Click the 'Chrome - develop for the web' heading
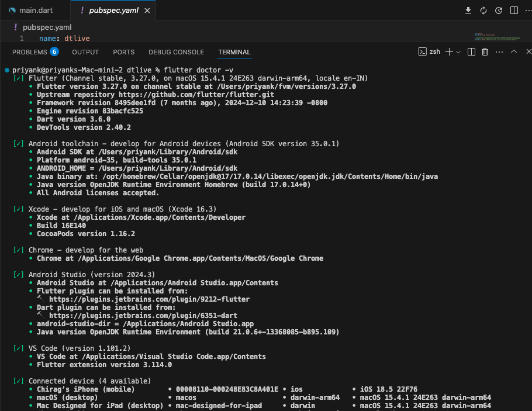 pos(86,250)
